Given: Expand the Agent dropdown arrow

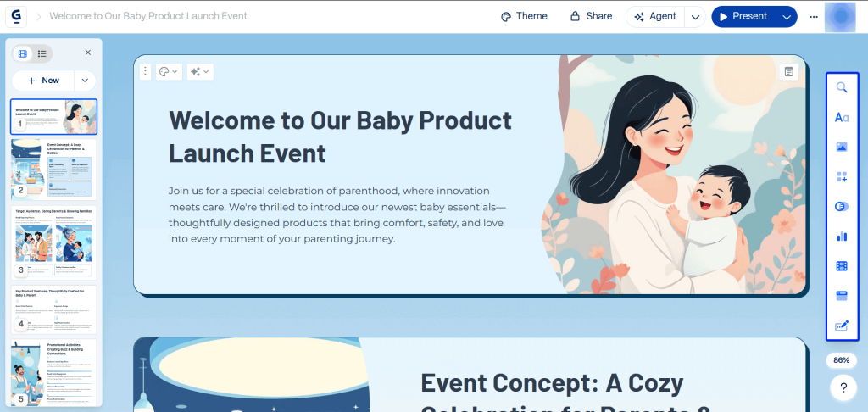Looking at the screenshot, I should (695, 17).
